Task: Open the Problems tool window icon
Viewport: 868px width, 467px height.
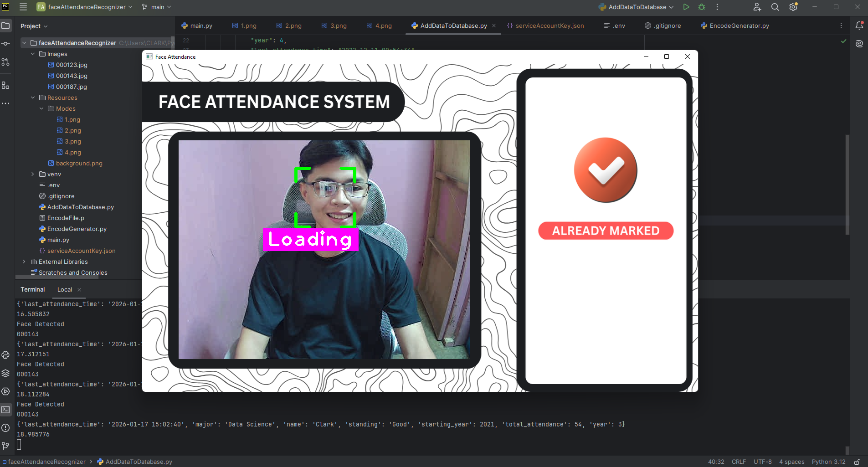Action: 5,428
